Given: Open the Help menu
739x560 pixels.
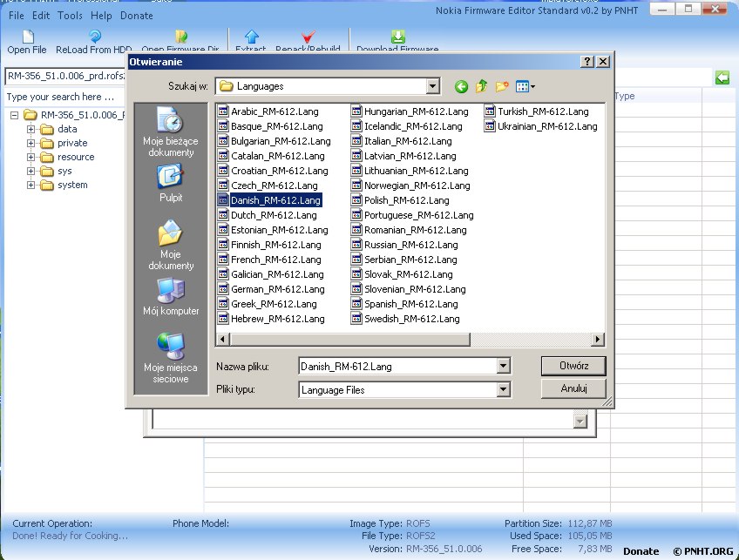Looking at the screenshot, I should click(101, 16).
